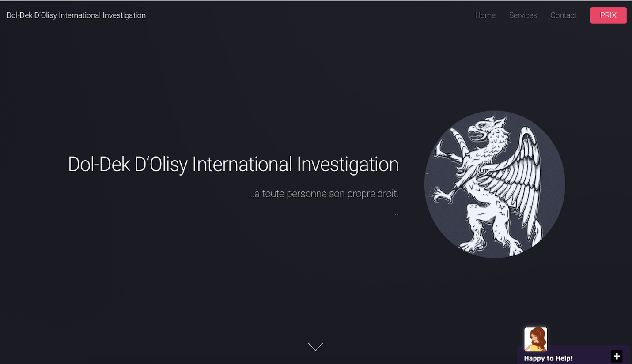The image size is (632, 364).
Task: Click the griffin emblem logo
Action: click(x=494, y=184)
